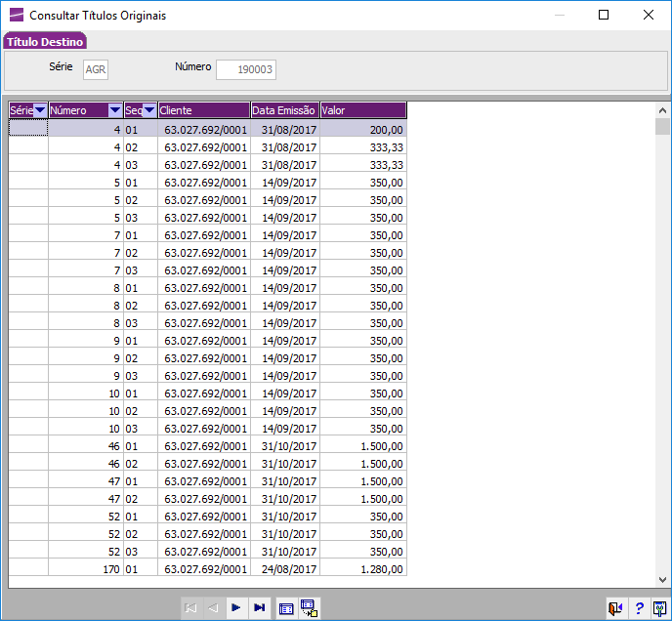672x621 pixels.
Task: Click the Número field showing 190003
Action: click(x=246, y=69)
